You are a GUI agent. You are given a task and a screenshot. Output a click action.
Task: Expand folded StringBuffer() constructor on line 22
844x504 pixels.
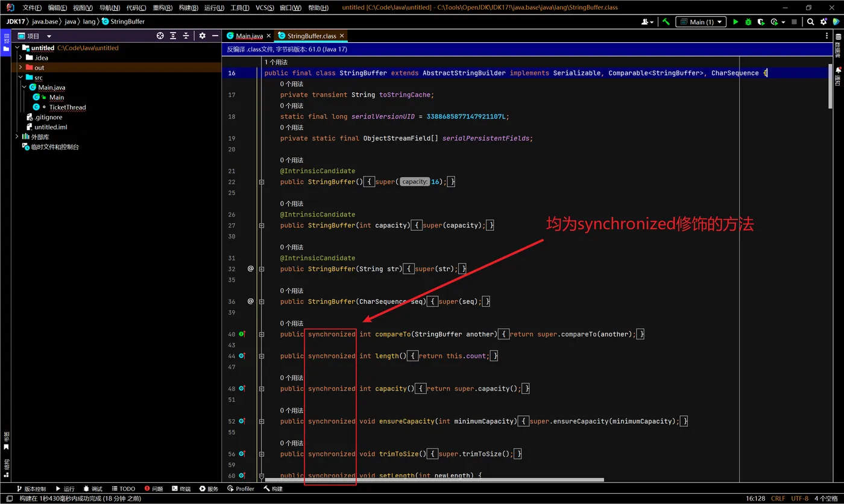point(262,182)
